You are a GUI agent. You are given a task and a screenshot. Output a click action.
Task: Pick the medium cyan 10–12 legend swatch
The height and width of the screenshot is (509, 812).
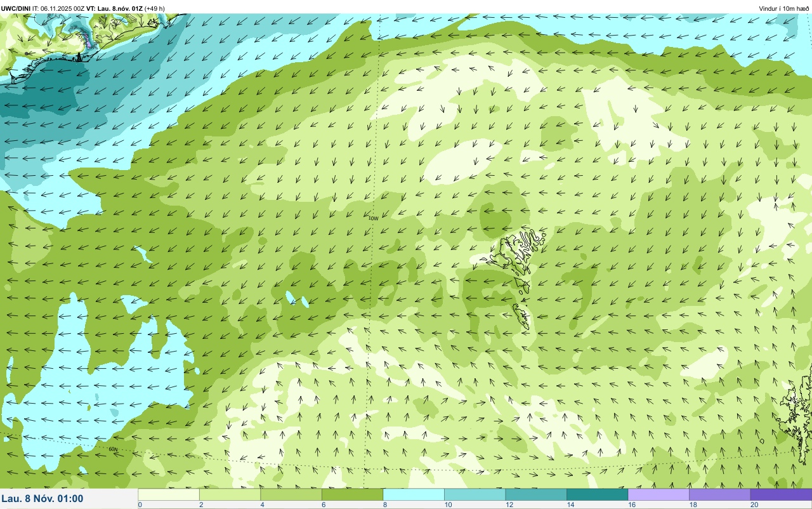click(475, 494)
